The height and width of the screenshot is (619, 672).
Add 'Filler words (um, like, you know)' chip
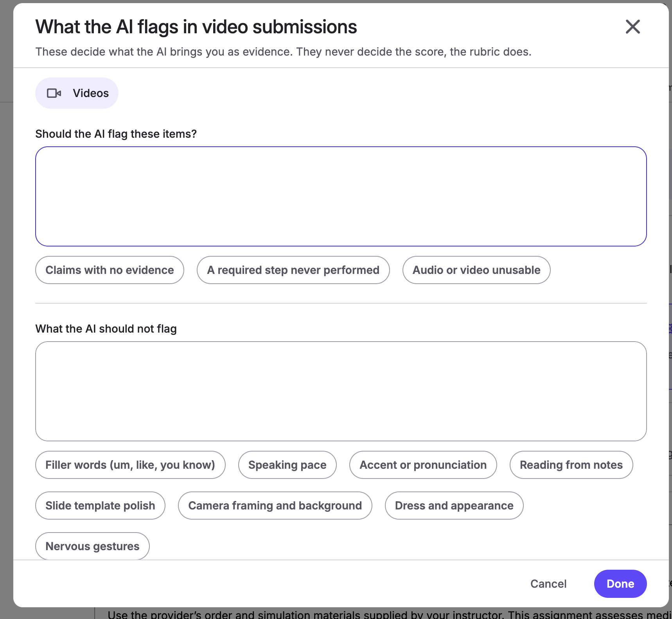(x=130, y=465)
